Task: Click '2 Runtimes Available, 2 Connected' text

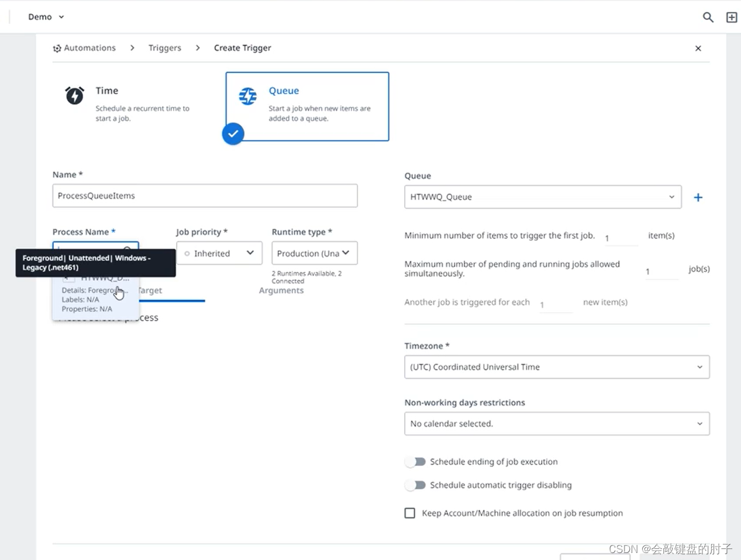Action: (x=306, y=277)
